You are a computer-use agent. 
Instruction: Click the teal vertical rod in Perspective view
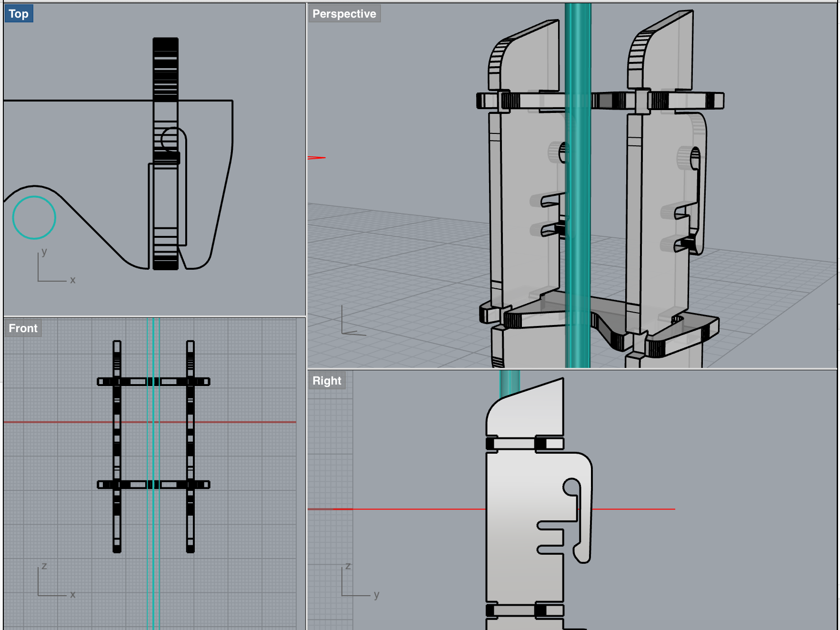coord(578,185)
